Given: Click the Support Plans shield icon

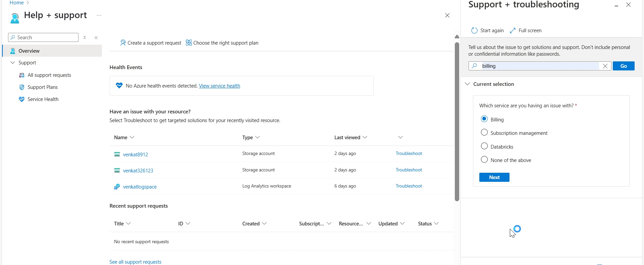Looking at the screenshot, I should click(x=22, y=87).
